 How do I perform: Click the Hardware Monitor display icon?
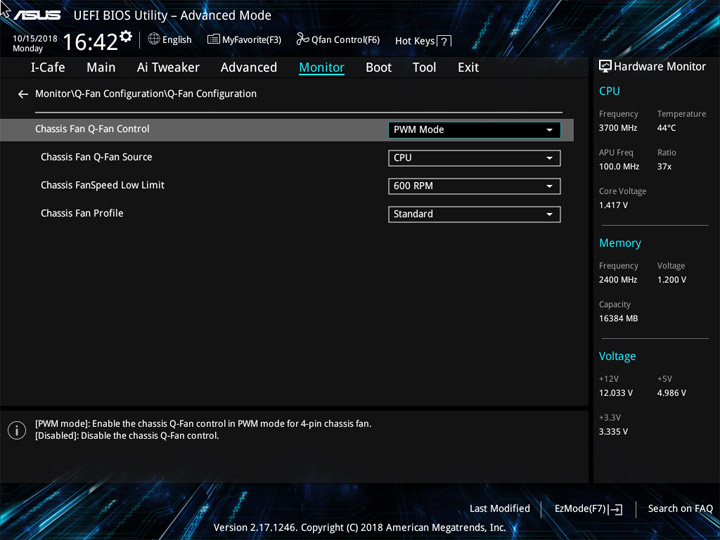[x=605, y=67]
